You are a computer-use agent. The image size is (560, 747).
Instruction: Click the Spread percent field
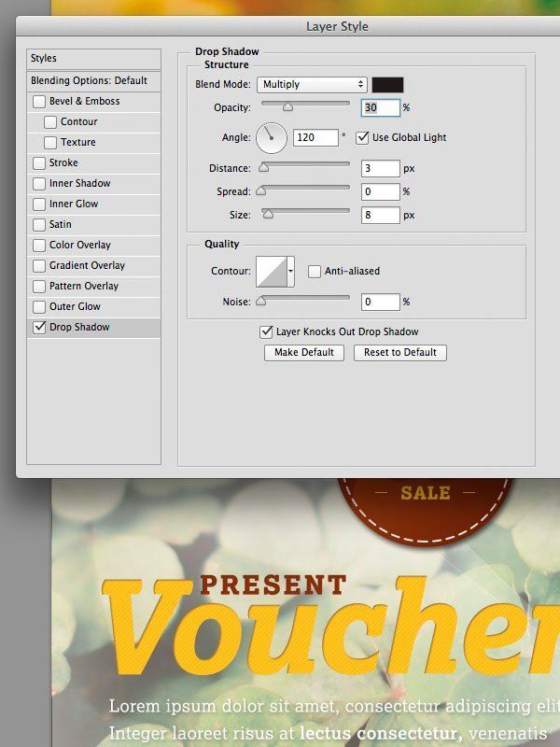tap(381, 191)
